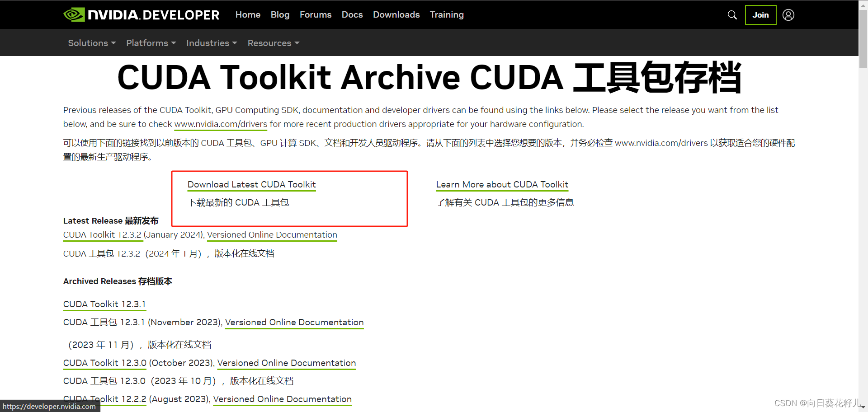Open the Training menu item
Screen dimensions: 868x412
(x=447, y=15)
